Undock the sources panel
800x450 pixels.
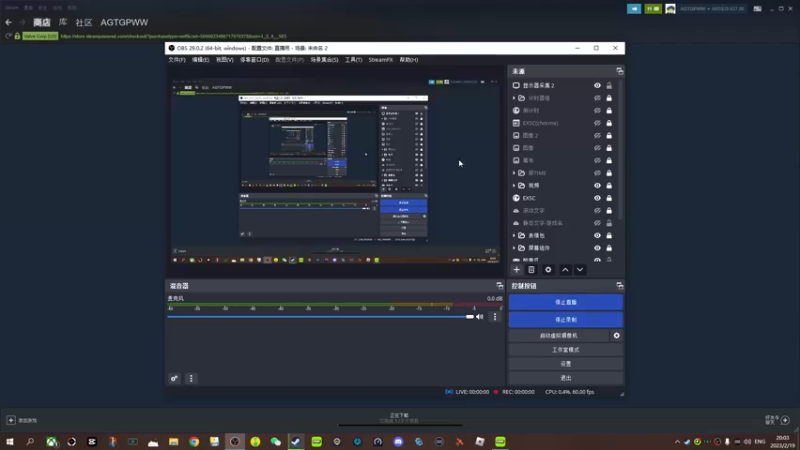[x=619, y=71]
